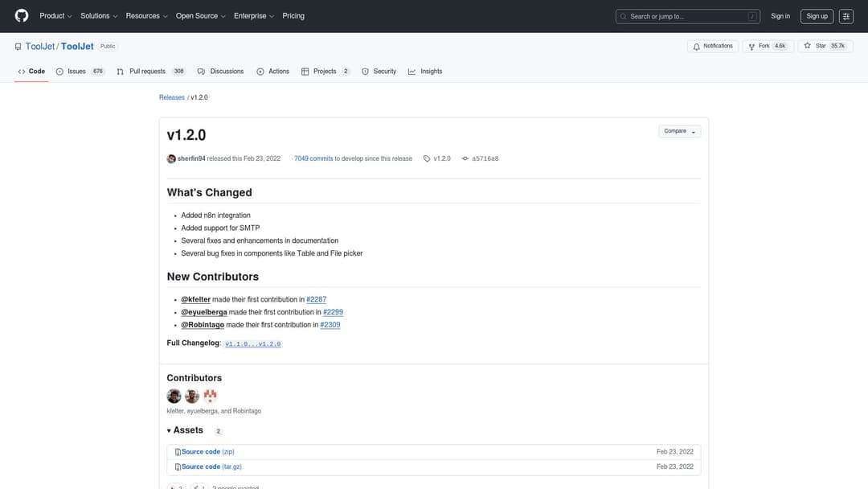This screenshot has height=489, width=868.
Task: Open pull request #2309
Action: 330,325
